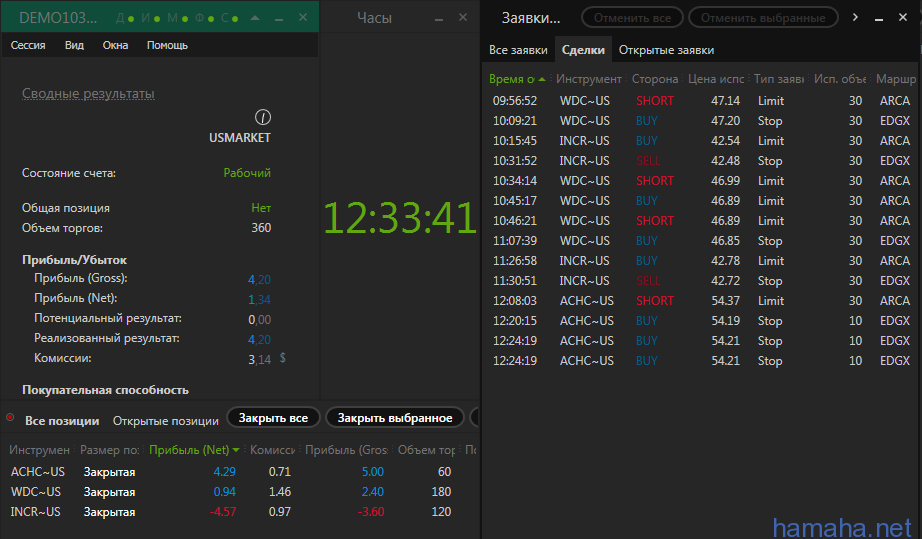Switch to the Открытые заявки tab

tap(666, 50)
